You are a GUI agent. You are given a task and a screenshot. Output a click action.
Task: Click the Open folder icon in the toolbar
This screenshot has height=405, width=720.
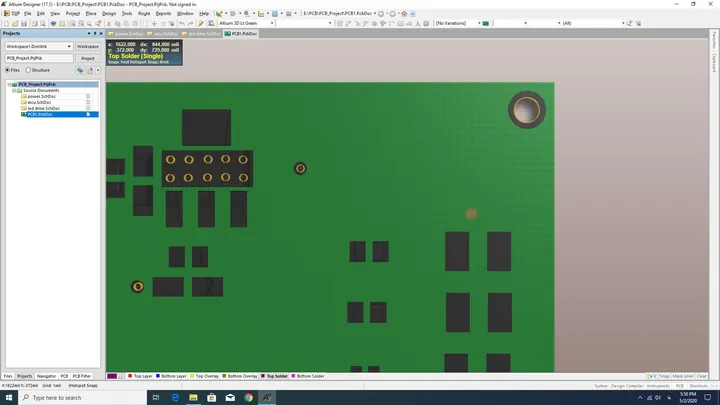(15, 23)
